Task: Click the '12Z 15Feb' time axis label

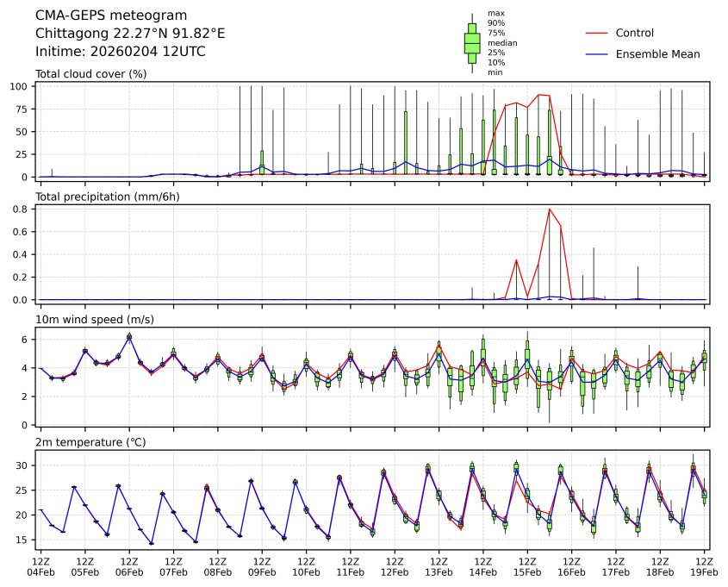Action: (527, 565)
